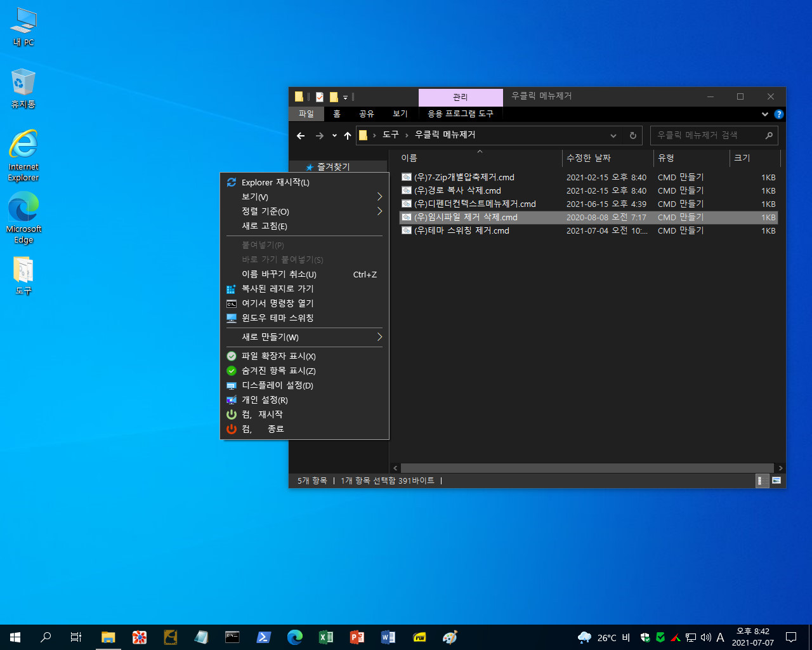Open 디스플레이 설정(D) from the context menu

[x=304, y=385]
